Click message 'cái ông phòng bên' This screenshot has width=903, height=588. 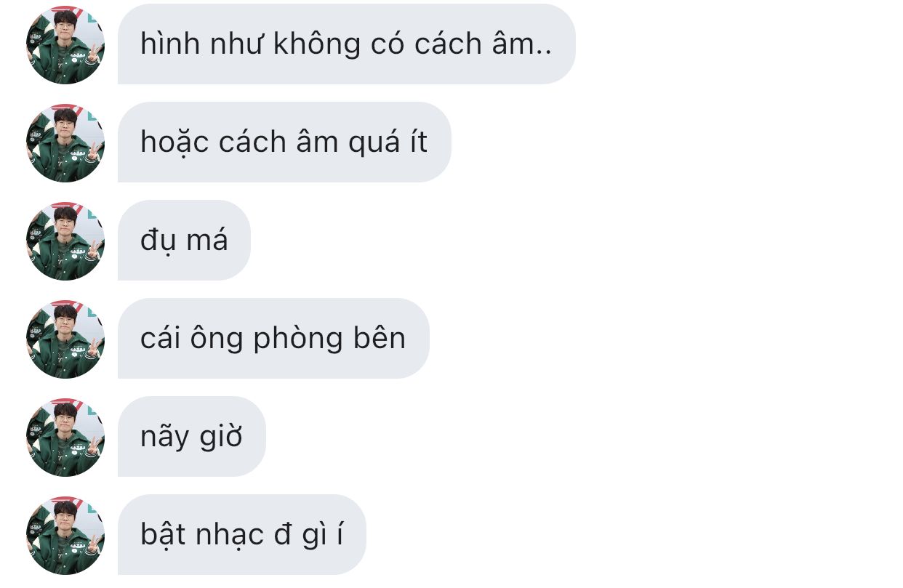point(273,339)
